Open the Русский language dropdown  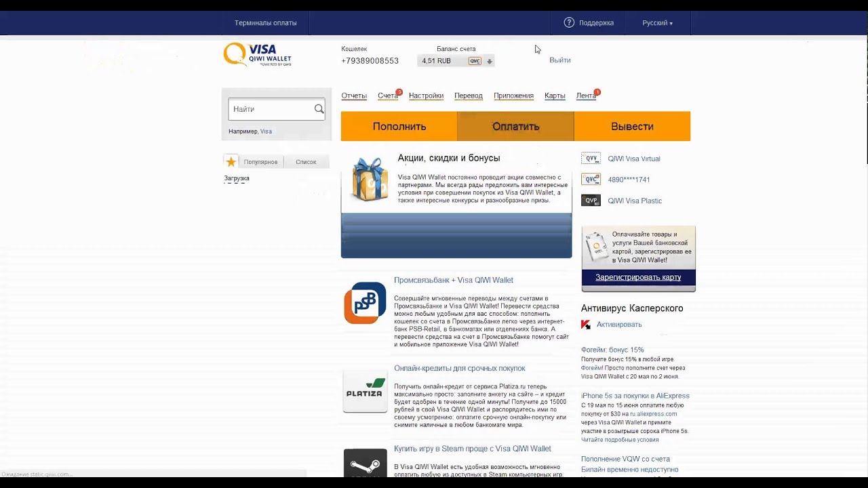[657, 23]
